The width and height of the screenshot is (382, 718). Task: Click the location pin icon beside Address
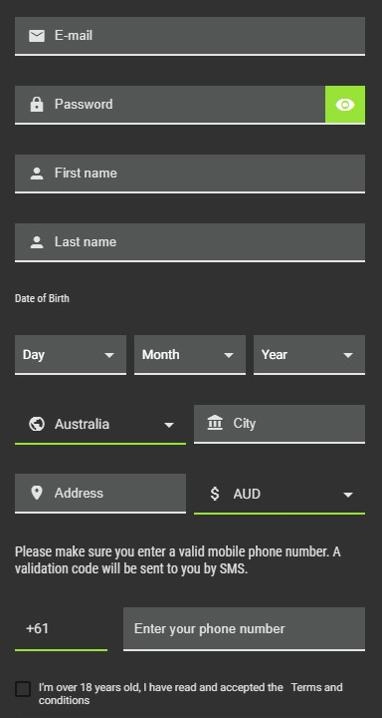tap(37, 493)
